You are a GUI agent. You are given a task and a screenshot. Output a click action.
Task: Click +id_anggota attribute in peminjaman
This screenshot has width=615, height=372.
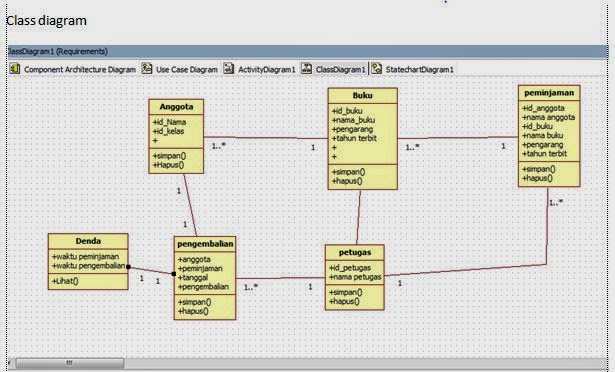[x=543, y=108]
